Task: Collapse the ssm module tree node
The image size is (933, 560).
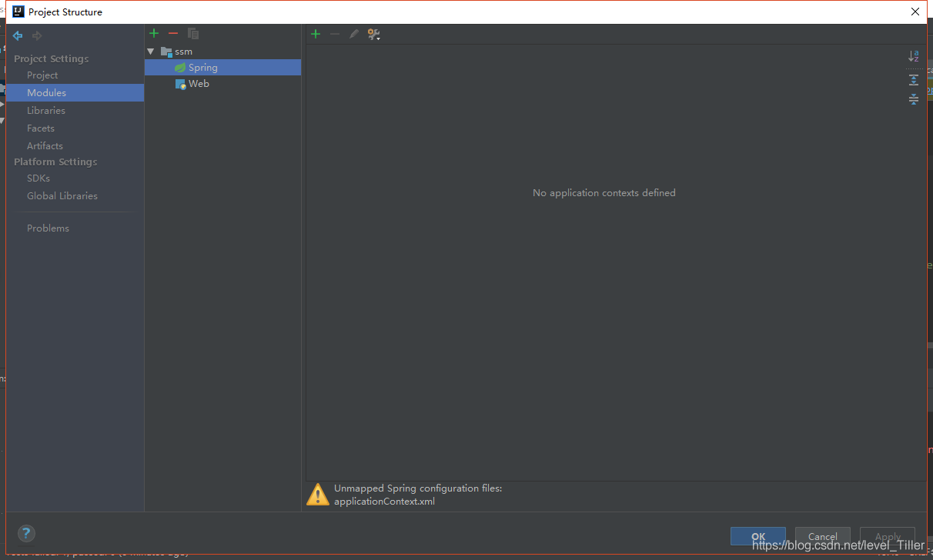Action: pyautogui.click(x=151, y=52)
